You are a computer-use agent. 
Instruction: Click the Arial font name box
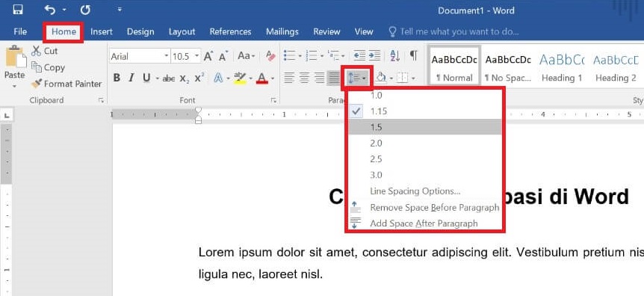point(137,56)
